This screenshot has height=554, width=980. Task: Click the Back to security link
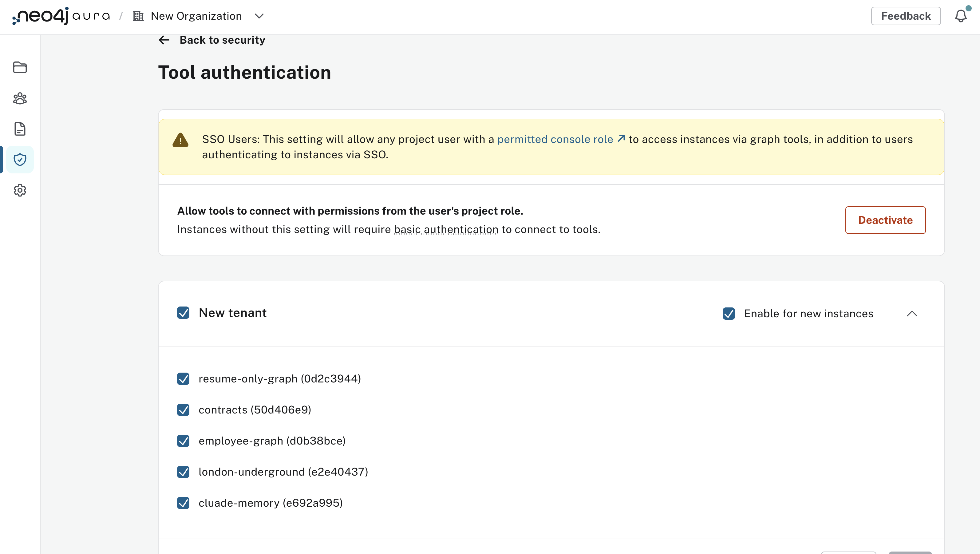(x=222, y=40)
